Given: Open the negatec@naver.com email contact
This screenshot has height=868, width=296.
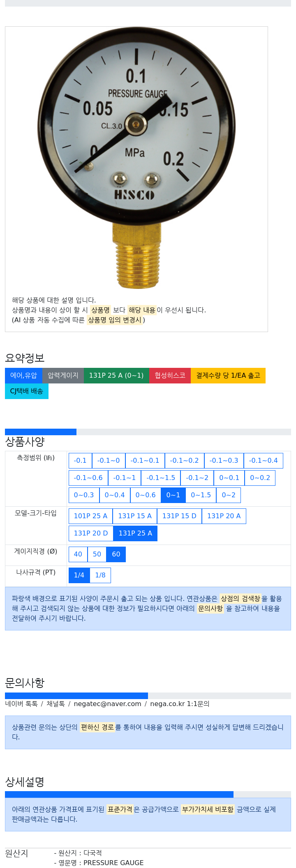Looking at the screenshot, I should [x=107, y=704].
